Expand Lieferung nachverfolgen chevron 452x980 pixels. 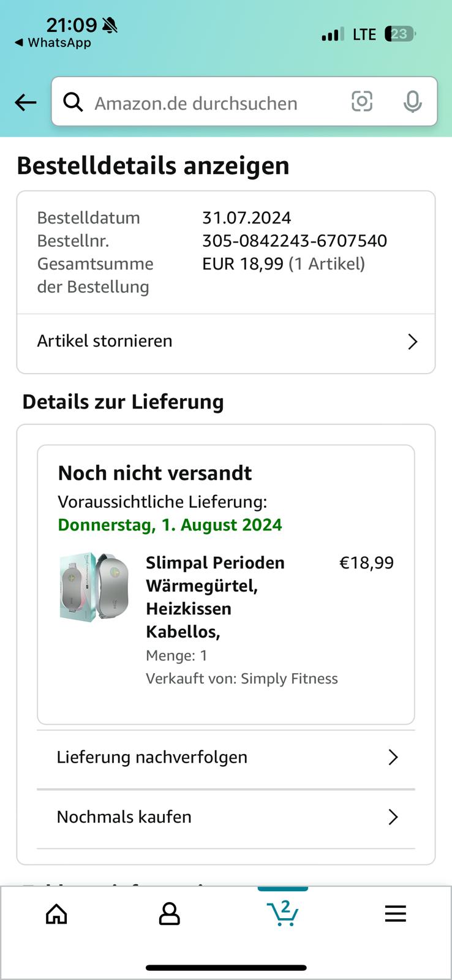pyautogui.click(x=393, y=758)
